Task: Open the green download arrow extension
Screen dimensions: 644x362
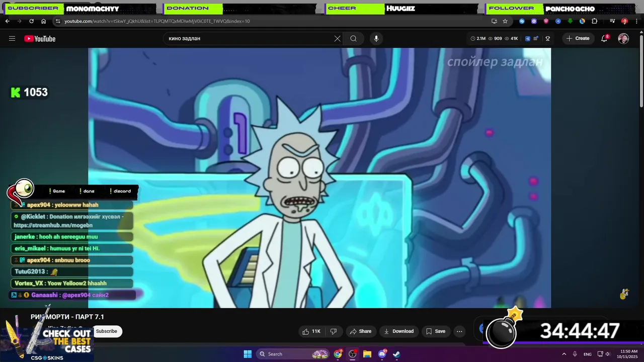Action: pyautogui.click(x=570, y=21)
